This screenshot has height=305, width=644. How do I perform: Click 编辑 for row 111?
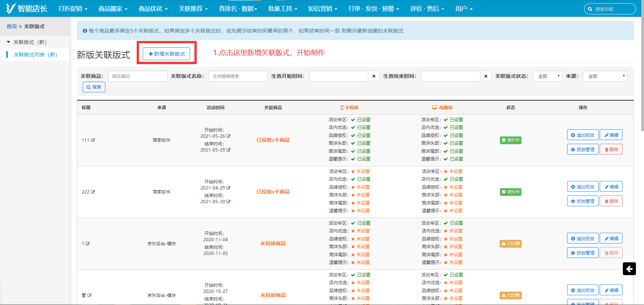coord(611,135)
